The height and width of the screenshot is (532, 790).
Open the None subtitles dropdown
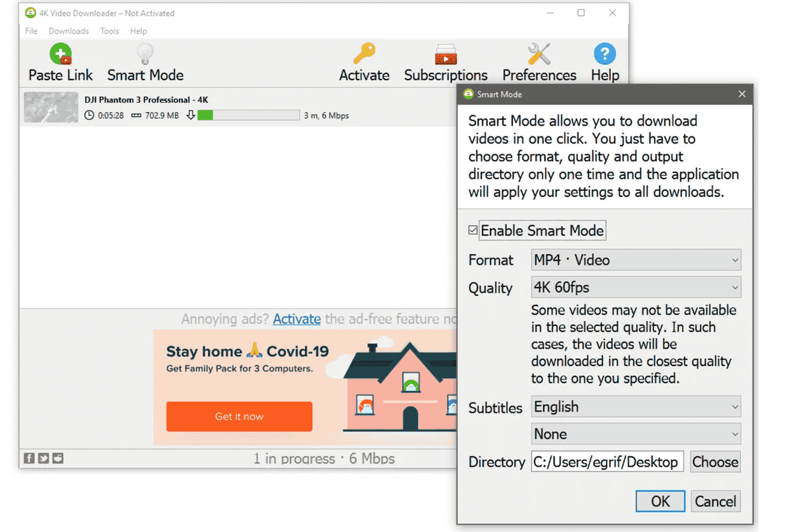[636, 434]
